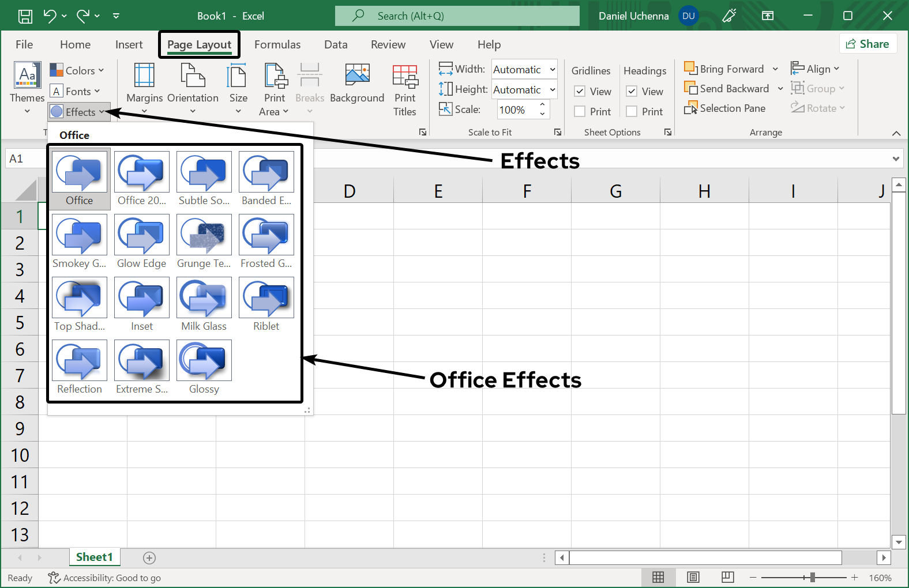
Task: Choose the Banded Edge effect
Action: [x=266, y=179]
